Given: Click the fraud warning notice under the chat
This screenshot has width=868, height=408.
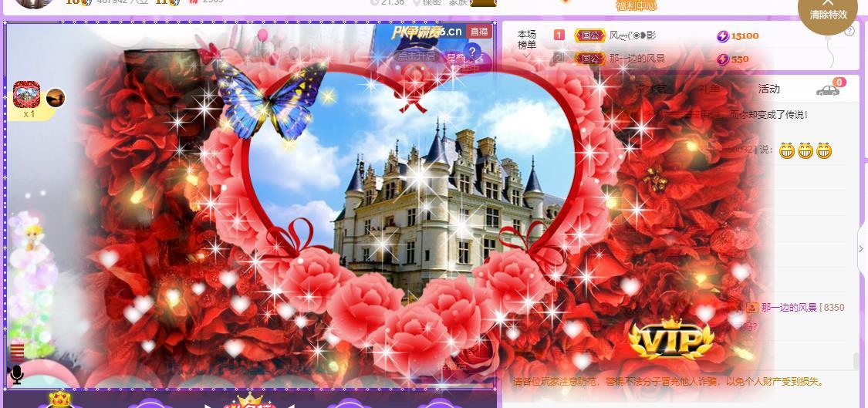Looking at the screenshot, I should pyautogui.click(x=669, y=382).
